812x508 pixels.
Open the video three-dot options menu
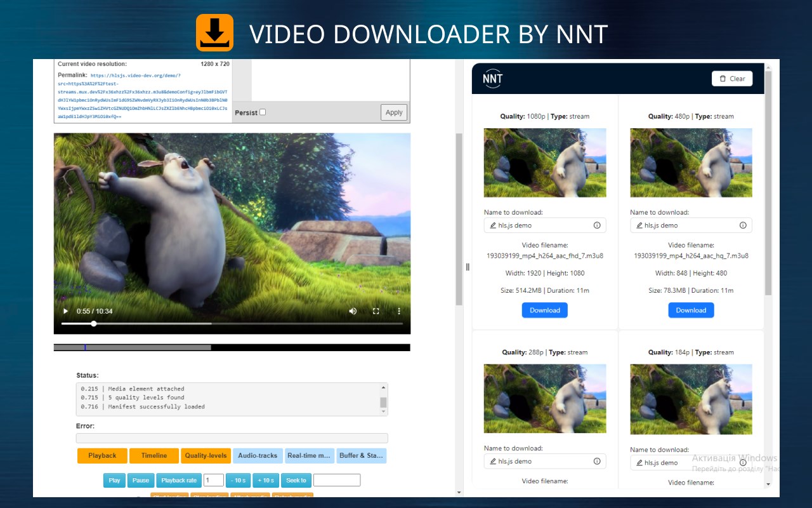pyautogui.click(x=399, y=311)
